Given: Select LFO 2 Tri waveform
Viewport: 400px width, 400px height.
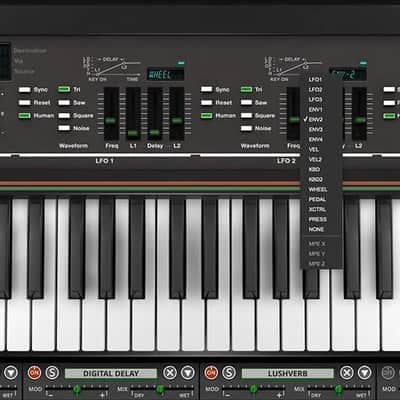Looking at the screenshot, I should pyautogui.click(x=246, y=89).
